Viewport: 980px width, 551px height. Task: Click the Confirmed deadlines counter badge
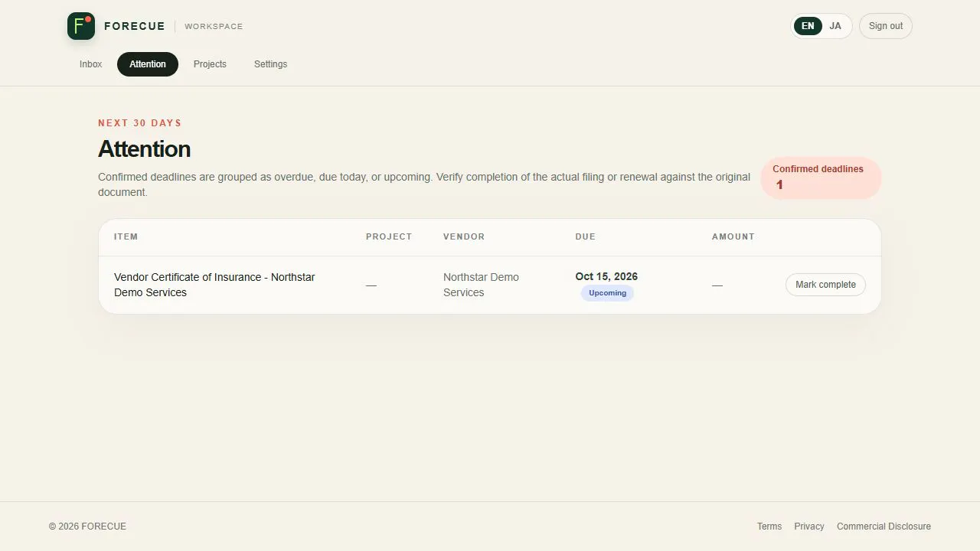[x=821, y=178]
